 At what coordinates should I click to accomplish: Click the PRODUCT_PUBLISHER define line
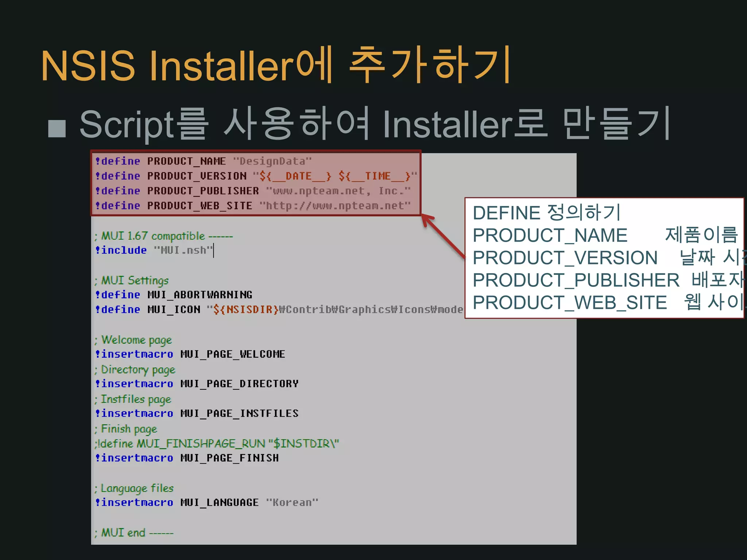click(x=253, y=191)
